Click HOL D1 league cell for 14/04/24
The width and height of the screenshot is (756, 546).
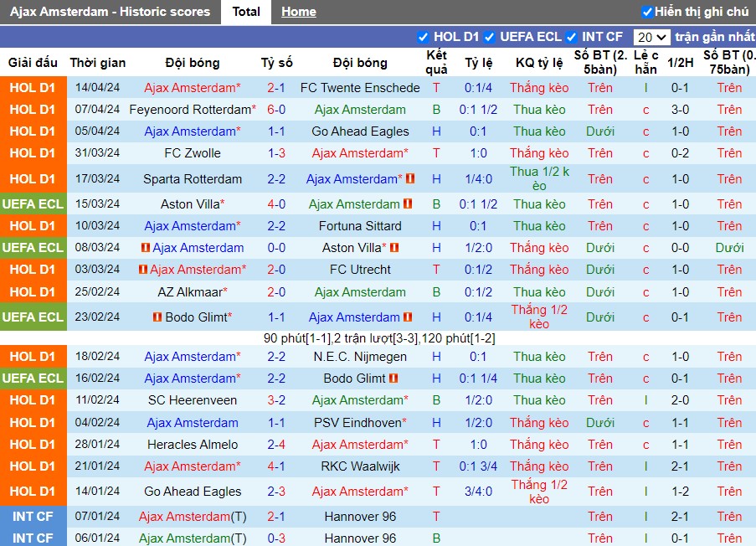tap(33, 88)
